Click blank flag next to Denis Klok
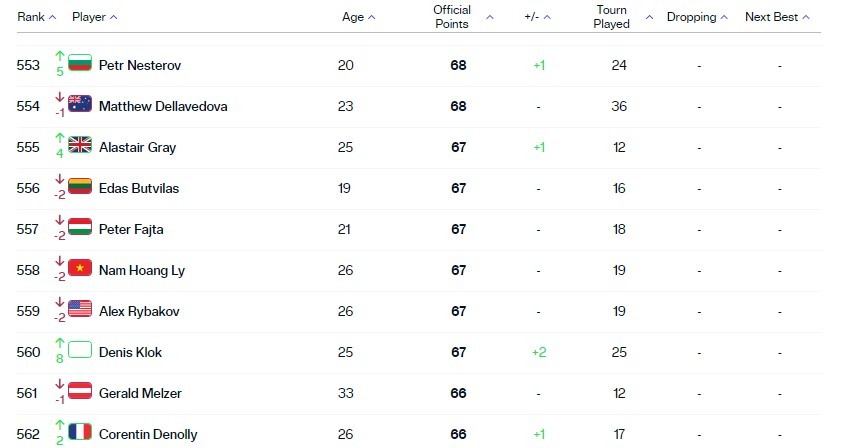 79,350
